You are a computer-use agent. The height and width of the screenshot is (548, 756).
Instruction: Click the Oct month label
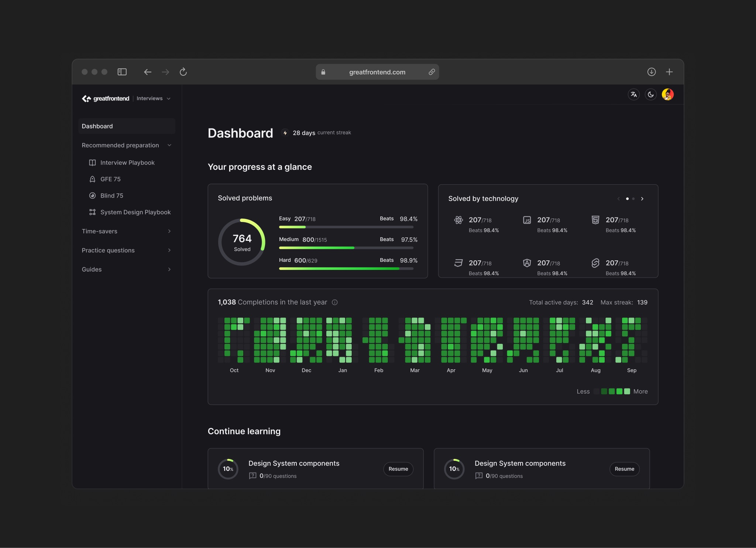pos(234,370)
